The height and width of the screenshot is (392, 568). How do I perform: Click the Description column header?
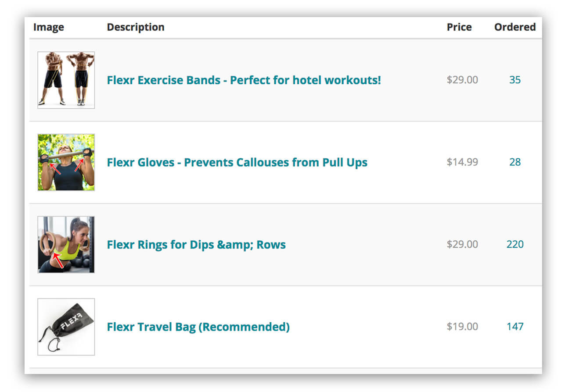pyautogui.click(x=136, y=27)
